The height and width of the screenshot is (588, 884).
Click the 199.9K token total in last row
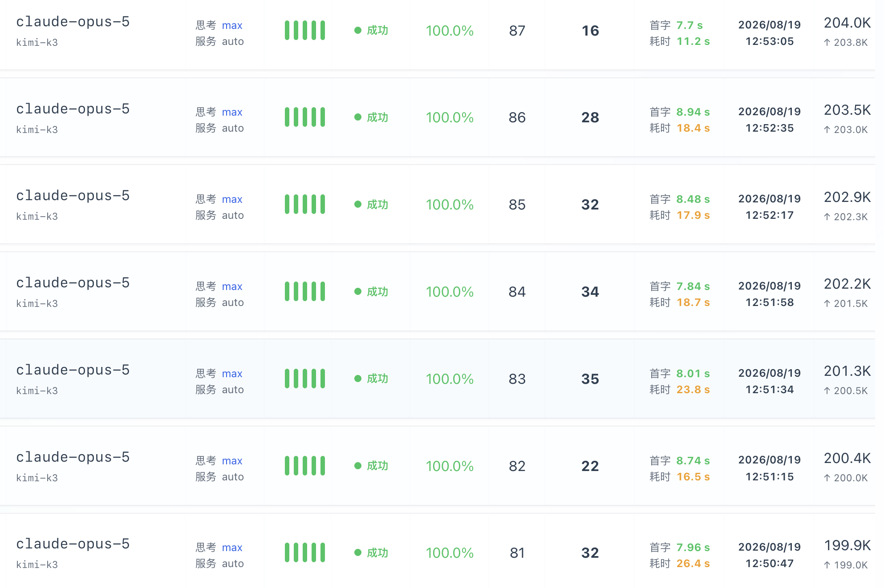[847, 545]
